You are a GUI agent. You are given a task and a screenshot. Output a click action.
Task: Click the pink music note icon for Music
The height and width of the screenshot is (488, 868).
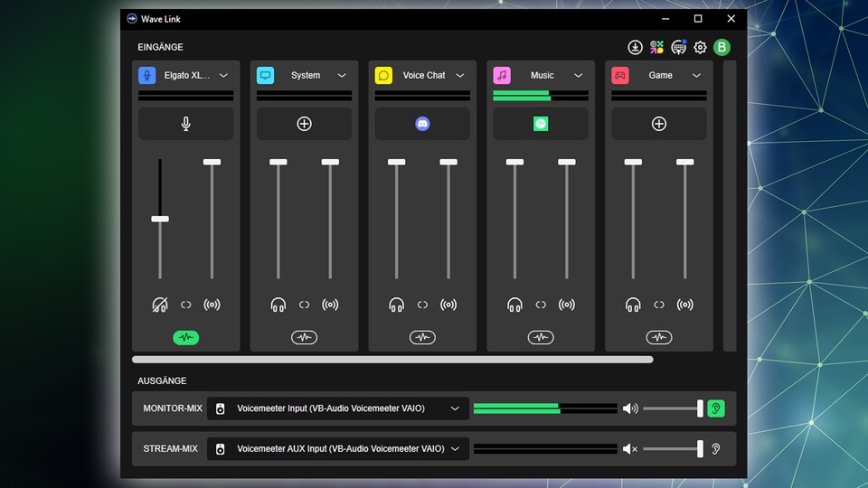[502, 75]
